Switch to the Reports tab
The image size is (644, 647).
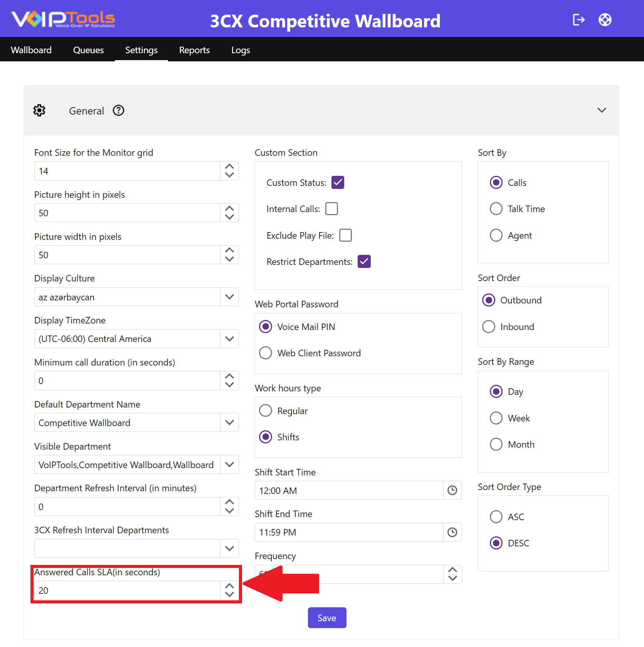coord(194,50)
